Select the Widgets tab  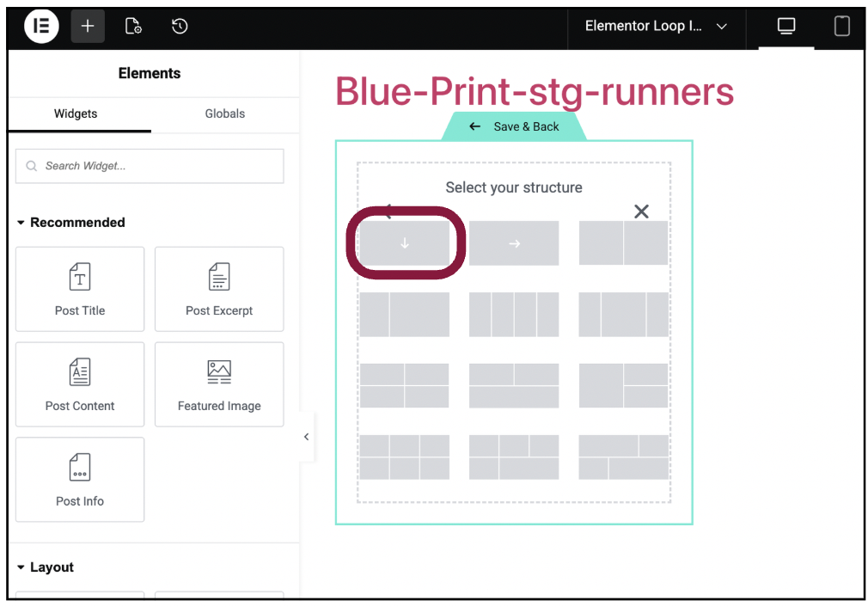coord(76,113)
